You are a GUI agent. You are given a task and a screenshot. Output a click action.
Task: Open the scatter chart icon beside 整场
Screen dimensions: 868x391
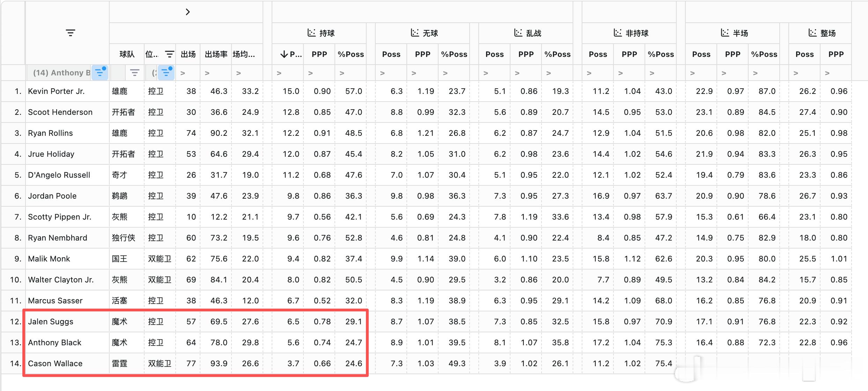click(812, 33)
